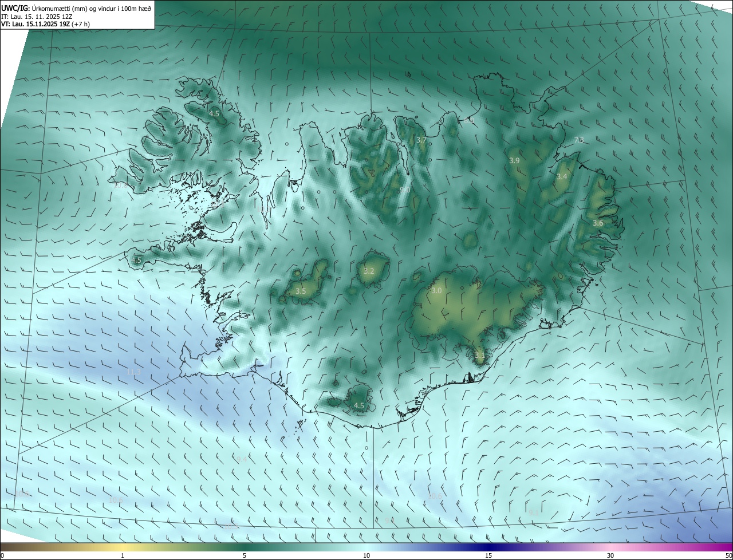The width and height of the screenshot is (733, 560).
Task: Click the 9.1 value label over the sea
Action: (x=534, y=512)
